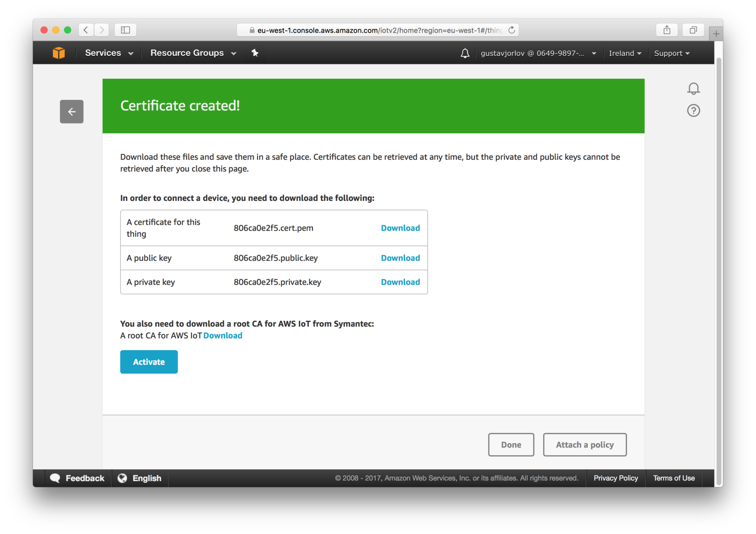
Task: Expand the Resource Groups dropdown
Action: coord(193,53)
